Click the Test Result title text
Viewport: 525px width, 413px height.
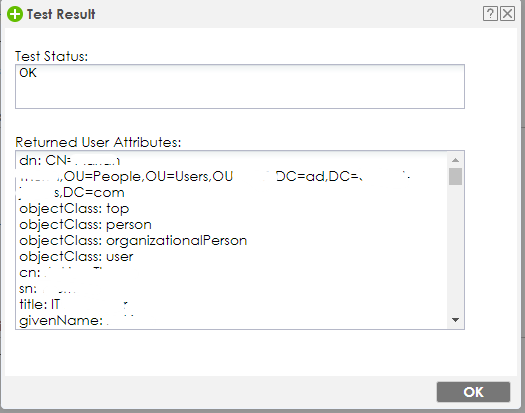[x=61, y=14]
